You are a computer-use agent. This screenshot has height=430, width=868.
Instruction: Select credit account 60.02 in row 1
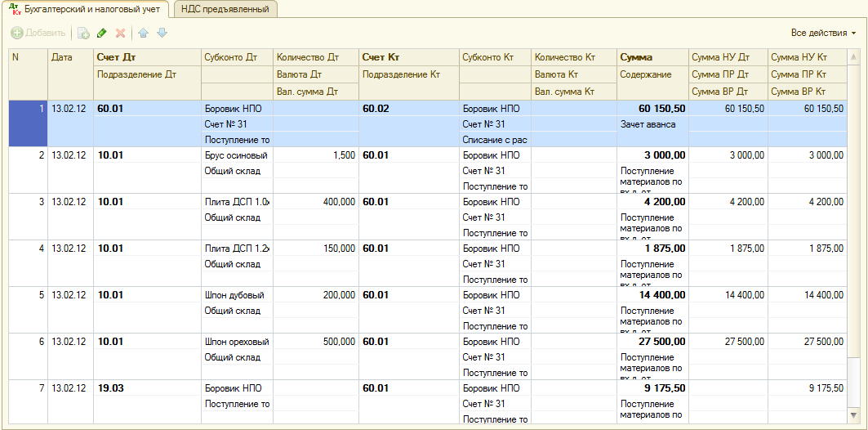[x=409, y=110]
